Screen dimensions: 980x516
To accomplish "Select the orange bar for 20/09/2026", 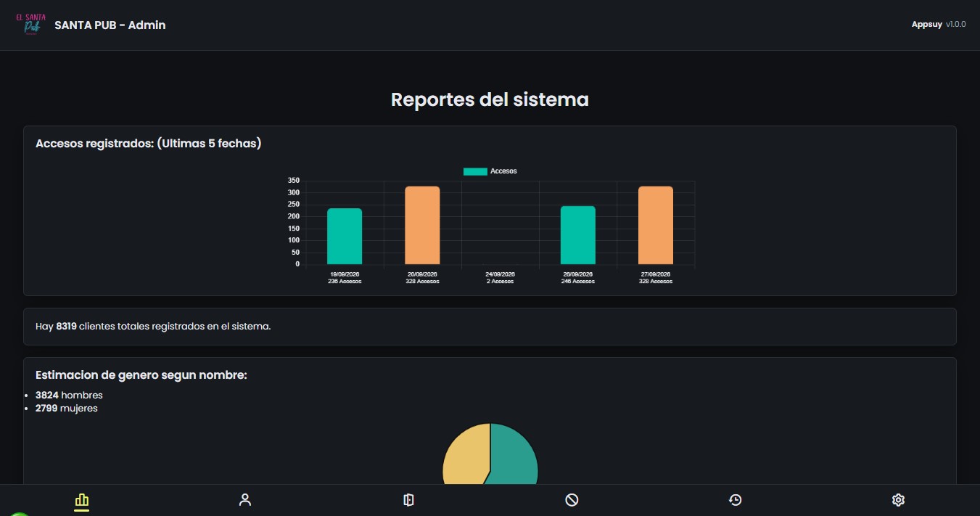I will [x=422, y=226].
